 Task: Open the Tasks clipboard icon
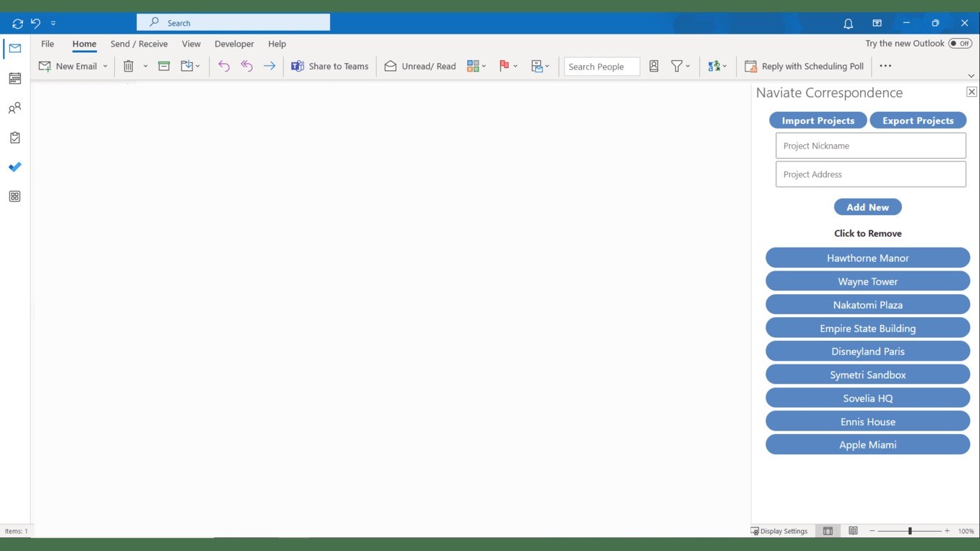coord(15,138)
